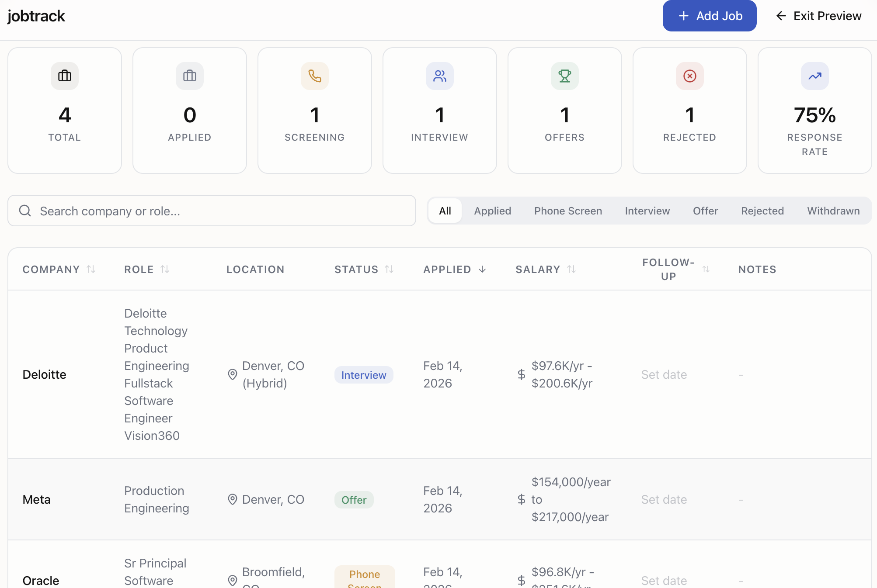Reverse the Applied date sort arrow
This screenshot has width=877, height=588.
(482, 269)
